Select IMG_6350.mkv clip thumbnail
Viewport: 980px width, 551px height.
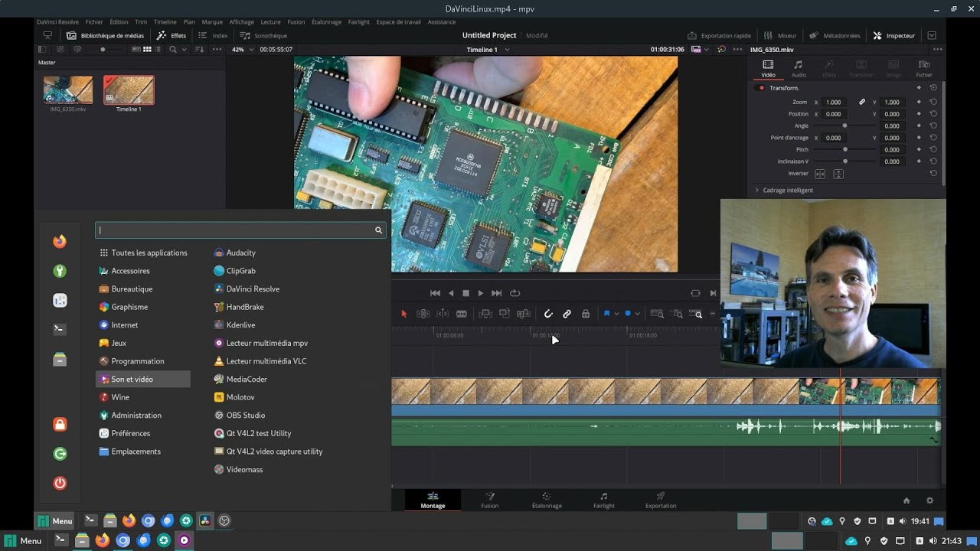pyautogui.click(x=68, y=90)
